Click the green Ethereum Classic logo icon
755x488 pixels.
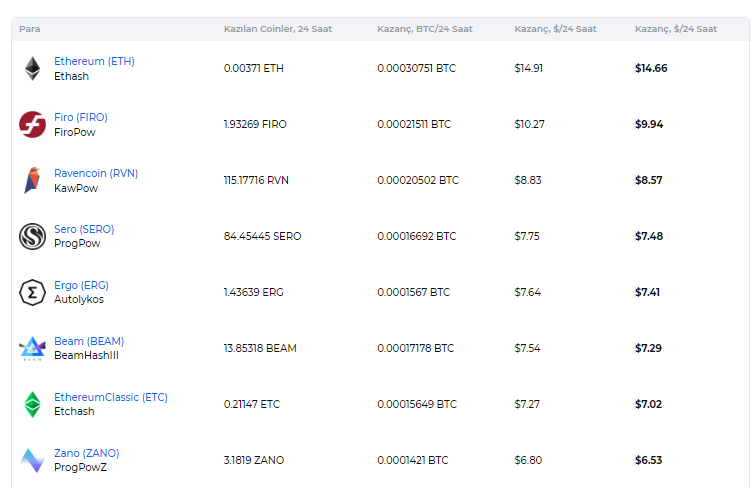click(x=32, y=404)
